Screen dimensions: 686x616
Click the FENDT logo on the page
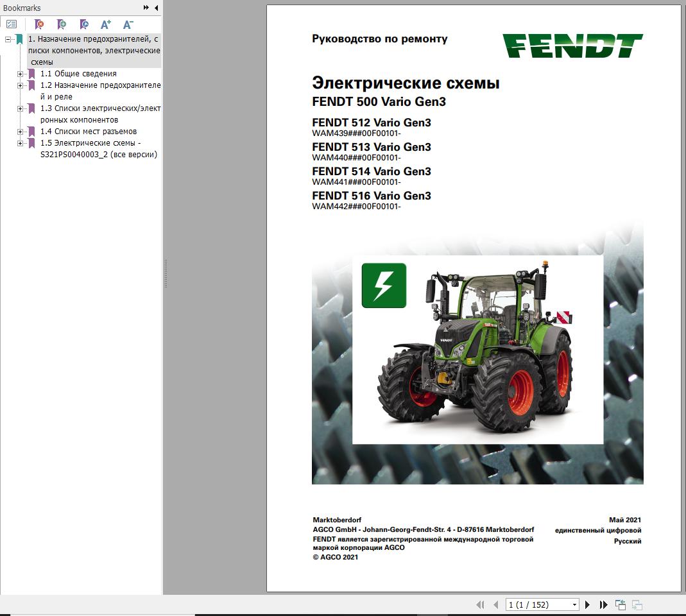572,46
